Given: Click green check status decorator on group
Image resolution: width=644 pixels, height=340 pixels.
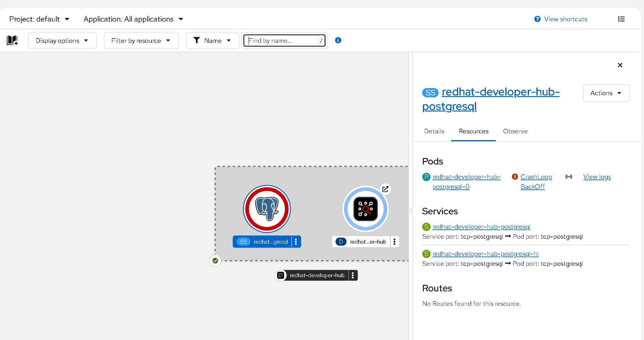Looking at the screenshot, I should tap(215, 261).
